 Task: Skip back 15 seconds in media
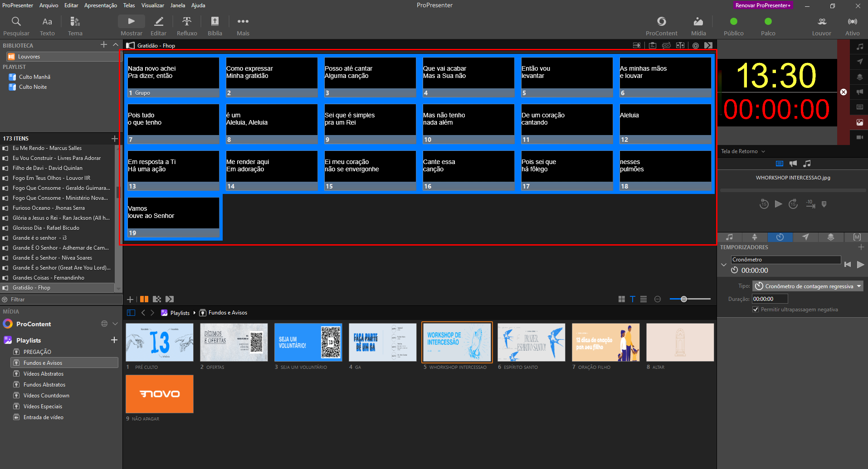click(x=764, y=204)
